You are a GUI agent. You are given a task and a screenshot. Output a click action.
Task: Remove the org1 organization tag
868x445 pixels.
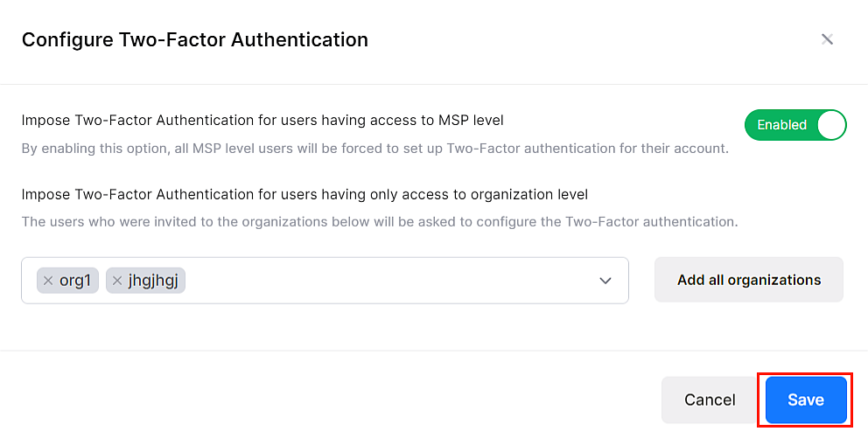pos(48,281)
